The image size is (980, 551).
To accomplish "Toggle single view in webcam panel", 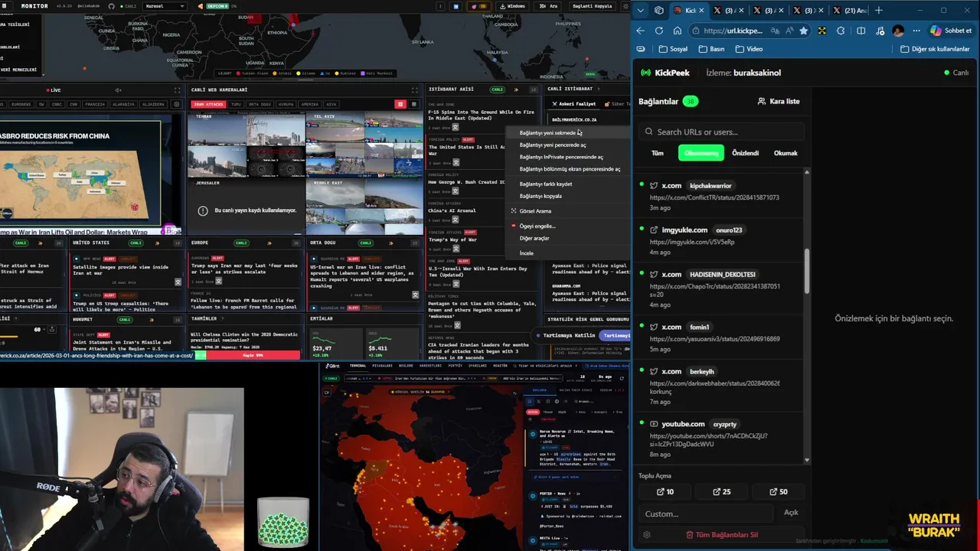I will pyautogui.click(x=413, y=104).
